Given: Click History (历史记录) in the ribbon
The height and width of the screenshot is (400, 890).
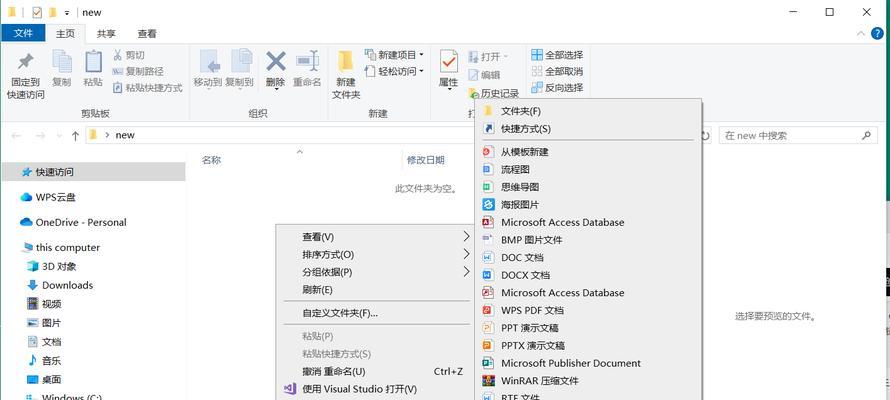Looking at the screenshot, I should pyautogui.click(x=494, y=94).
